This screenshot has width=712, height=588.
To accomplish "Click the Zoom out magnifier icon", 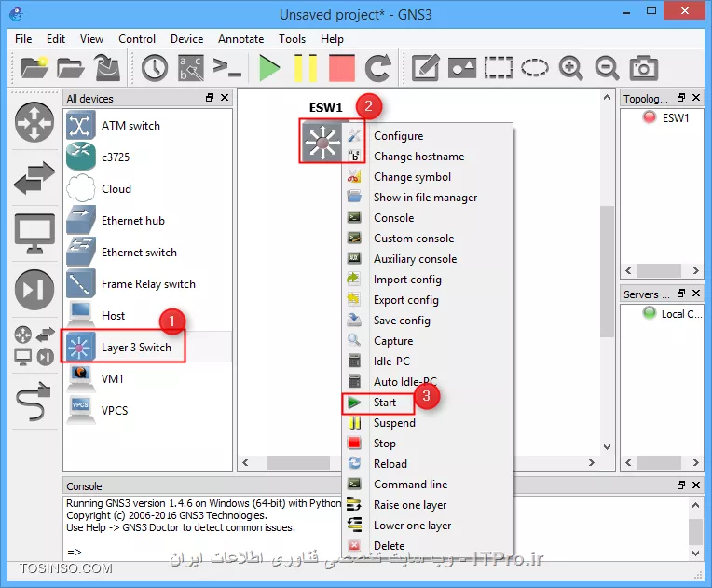I will [x=607, y=68].
